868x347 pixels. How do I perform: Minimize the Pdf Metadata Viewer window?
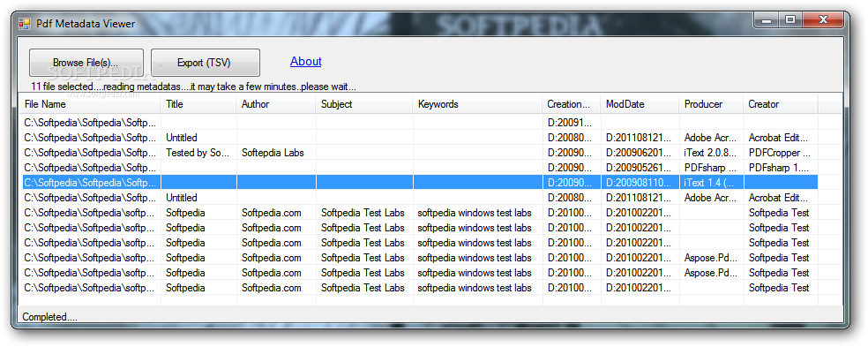[767, 20]
